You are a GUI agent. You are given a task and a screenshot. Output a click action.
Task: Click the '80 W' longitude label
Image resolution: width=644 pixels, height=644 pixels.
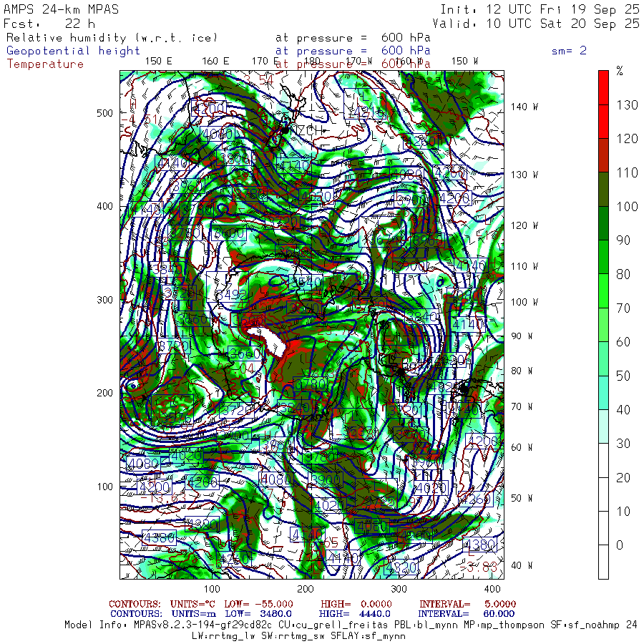[x=522, y=371]
